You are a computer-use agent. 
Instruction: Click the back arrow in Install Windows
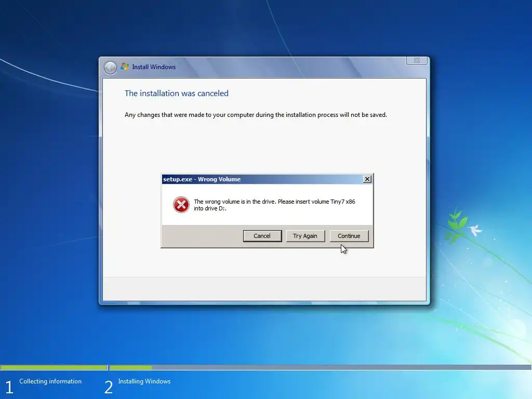pos(110,67)
